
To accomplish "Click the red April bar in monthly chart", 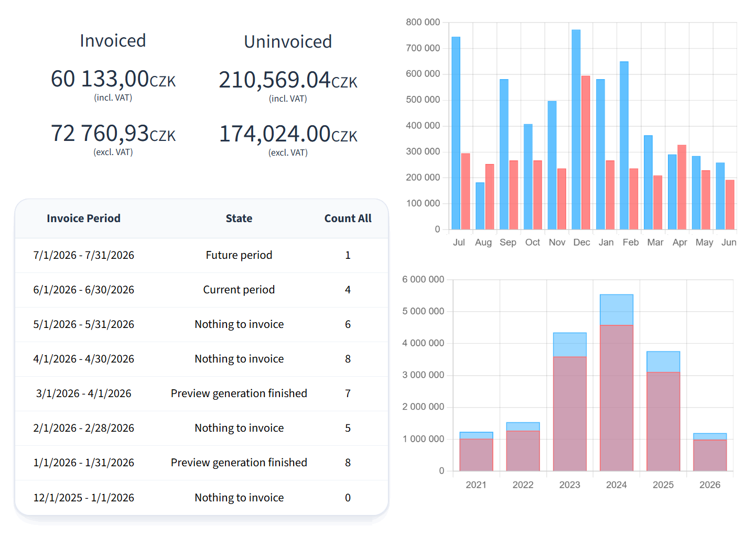I will 682,188.
